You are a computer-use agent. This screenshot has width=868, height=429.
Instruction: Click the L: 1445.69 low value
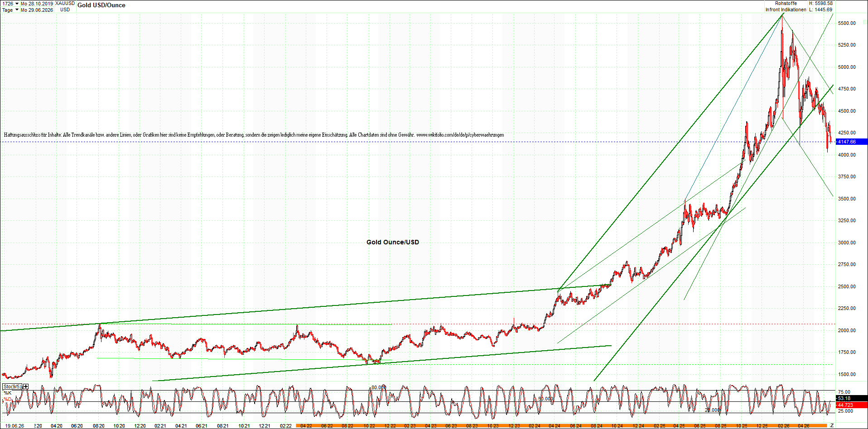(x=820, y=10)
